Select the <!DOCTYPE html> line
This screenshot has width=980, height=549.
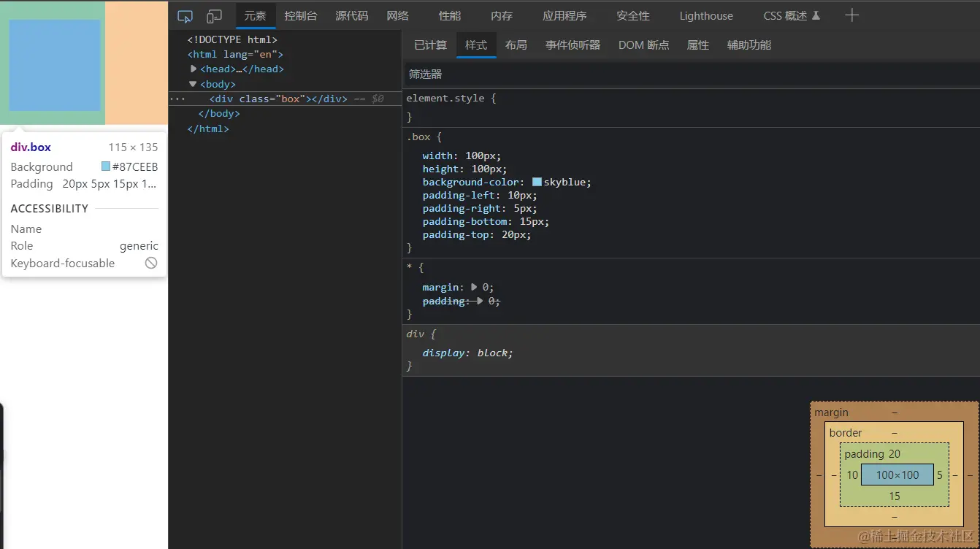pyautogui.click(x=232, y=39)
